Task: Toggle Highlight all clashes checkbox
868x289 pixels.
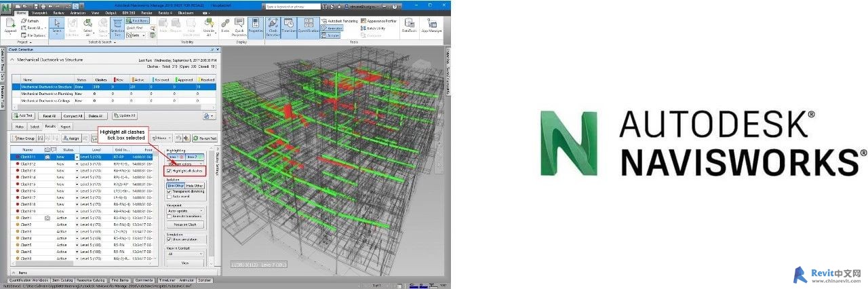Action: coord(169,171)
